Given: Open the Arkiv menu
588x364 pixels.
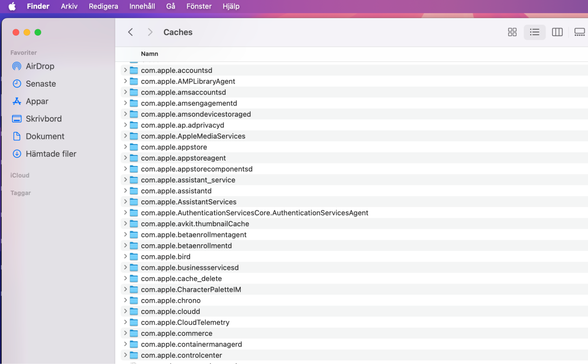Looking at the screenshot, I should tap(69, 6).
